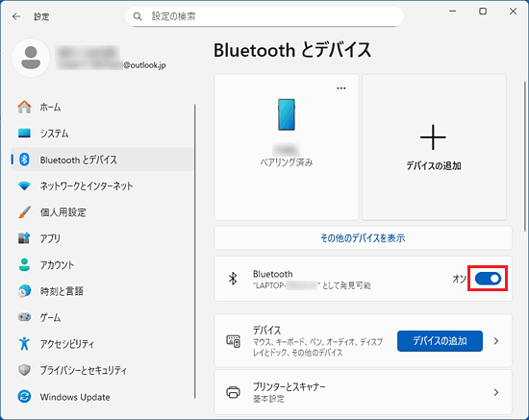
Task: Click the デバイス keyboard-mouse icon
Action: 233,341
